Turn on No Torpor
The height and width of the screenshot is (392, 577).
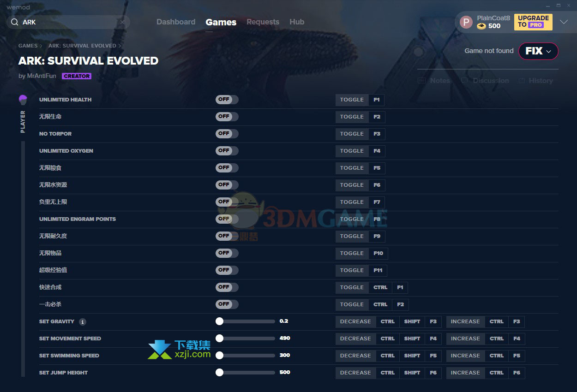227,134
